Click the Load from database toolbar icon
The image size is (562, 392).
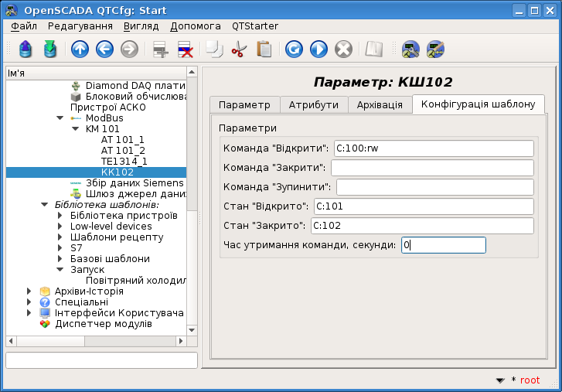pos(25,49)
